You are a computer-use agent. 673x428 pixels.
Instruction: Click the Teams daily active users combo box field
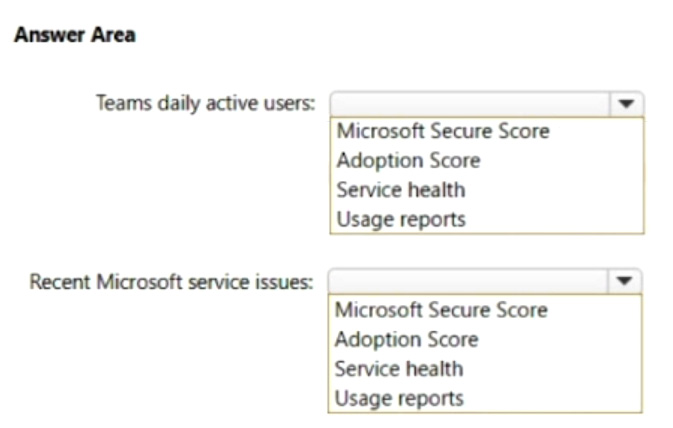pyautogui.click(x=470, y=103)
